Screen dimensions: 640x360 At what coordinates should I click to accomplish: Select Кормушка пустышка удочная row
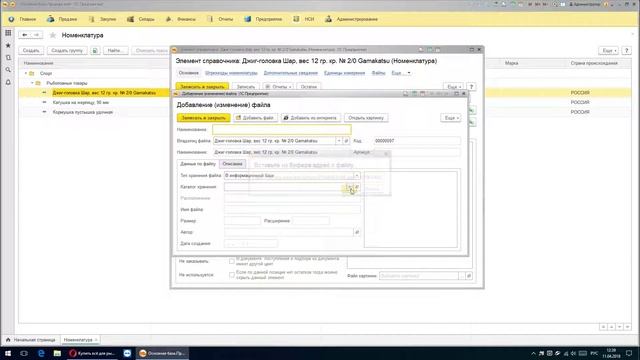83,112
